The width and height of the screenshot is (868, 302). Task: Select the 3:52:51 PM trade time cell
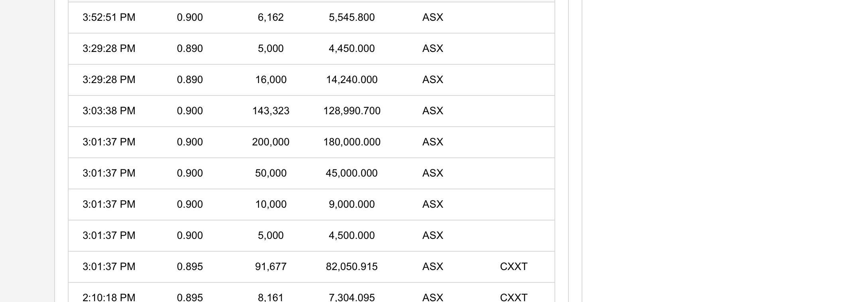click(x=109, y=18)
